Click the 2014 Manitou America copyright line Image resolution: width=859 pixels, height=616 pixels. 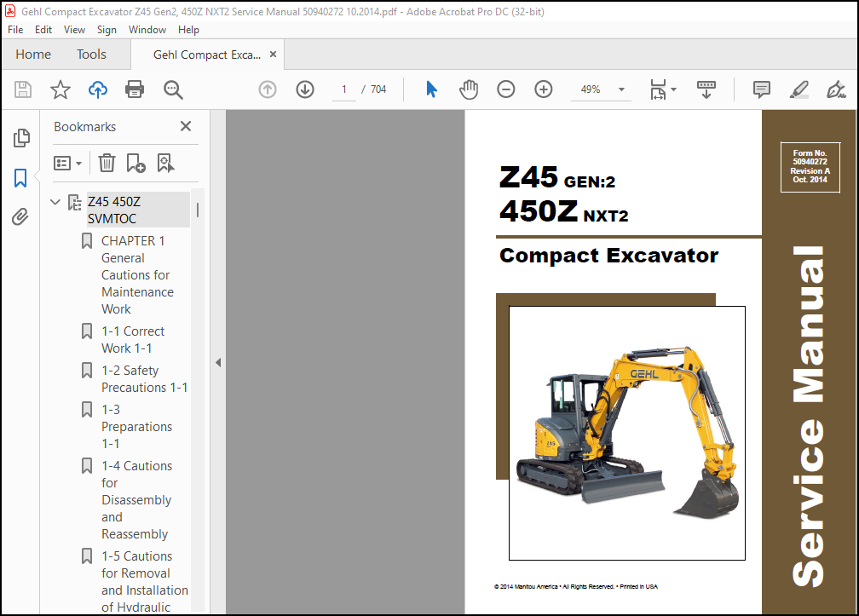click(576, 586)
